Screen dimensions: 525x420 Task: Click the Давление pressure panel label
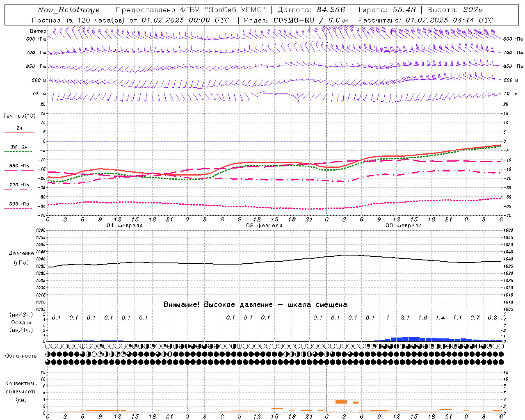click(x=21, y=253)
